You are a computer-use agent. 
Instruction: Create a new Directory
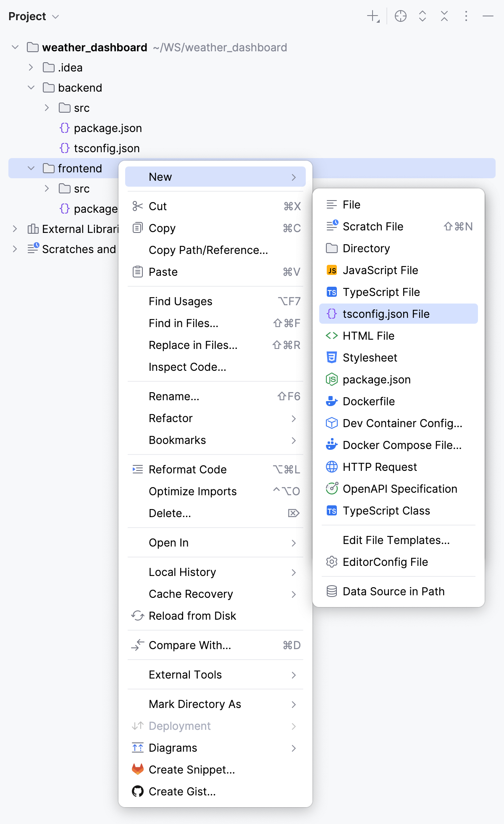399,248
